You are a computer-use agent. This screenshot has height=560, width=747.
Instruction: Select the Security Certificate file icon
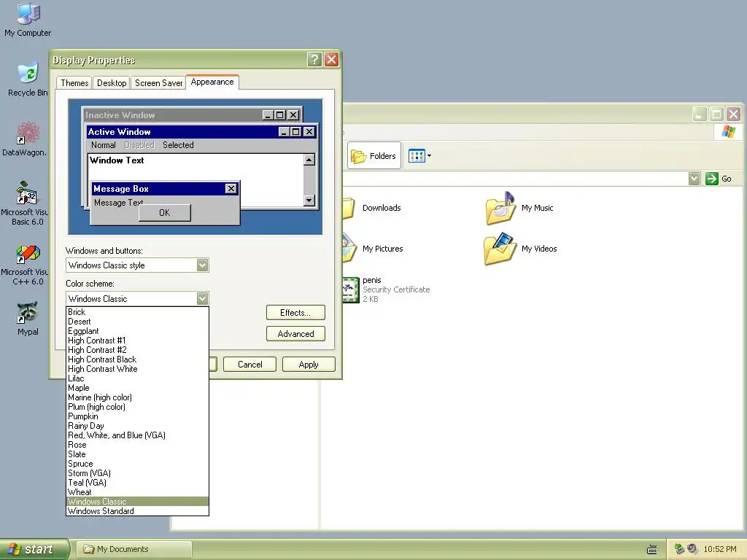pos(351,289)
